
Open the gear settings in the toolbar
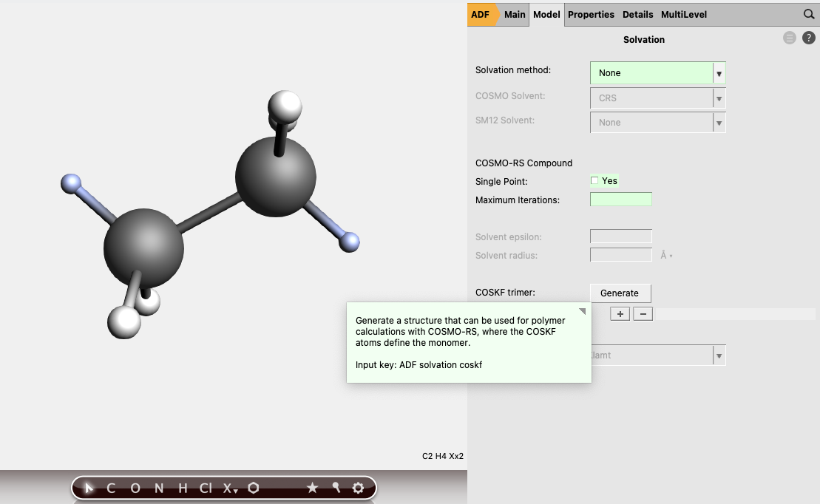point(359,488)
